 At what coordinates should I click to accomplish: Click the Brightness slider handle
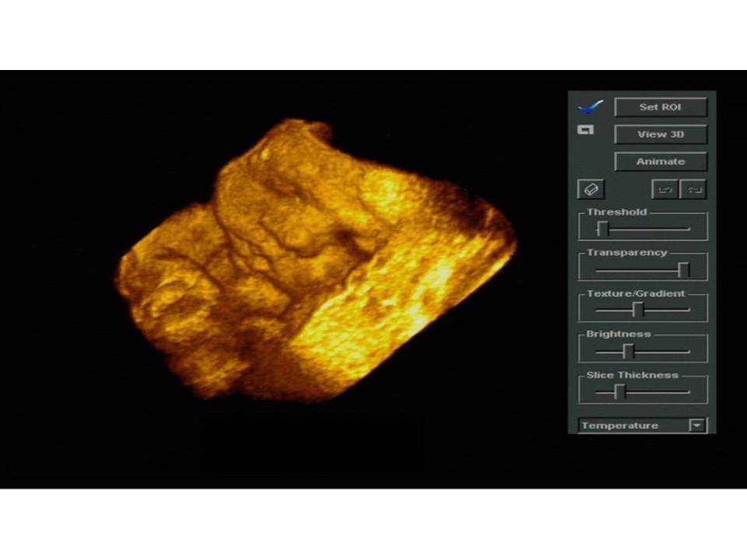click(629, 352)
